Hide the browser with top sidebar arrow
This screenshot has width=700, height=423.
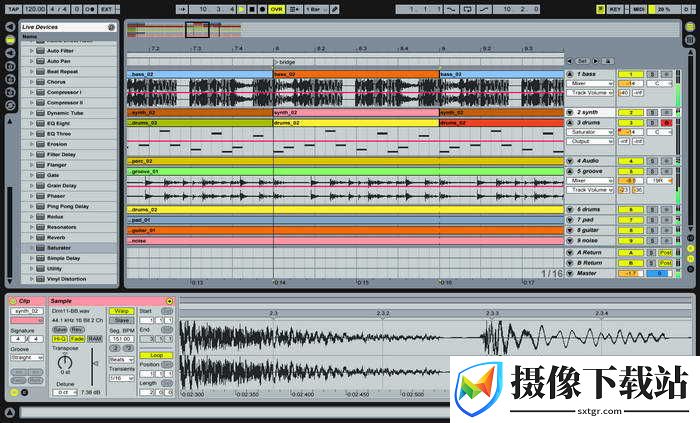(10, 27)
